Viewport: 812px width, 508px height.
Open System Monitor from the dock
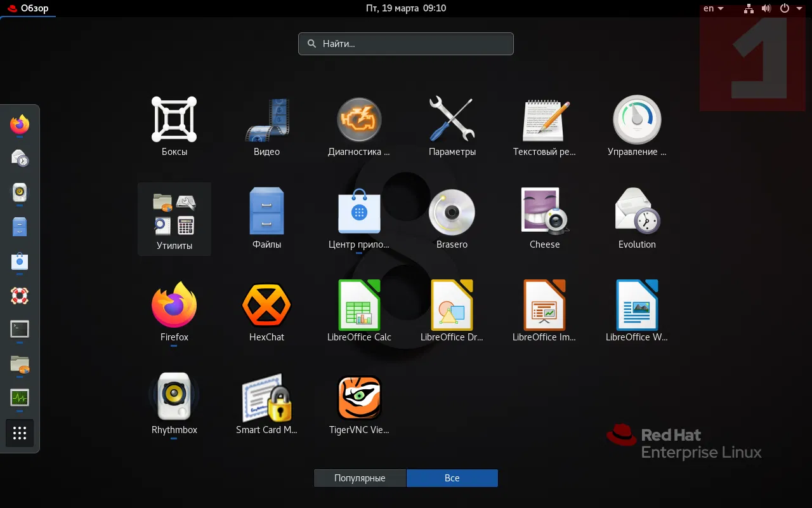(x=20, y=398)
